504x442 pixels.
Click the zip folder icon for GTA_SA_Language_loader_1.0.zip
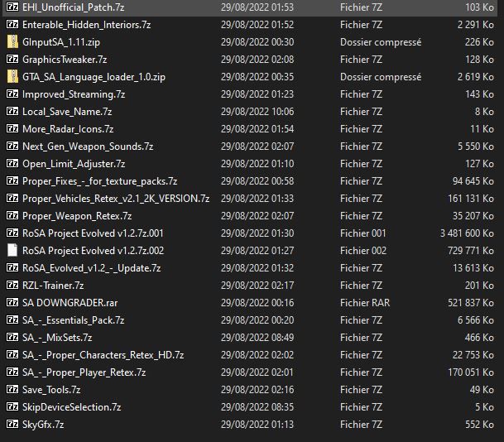point(12,76)
